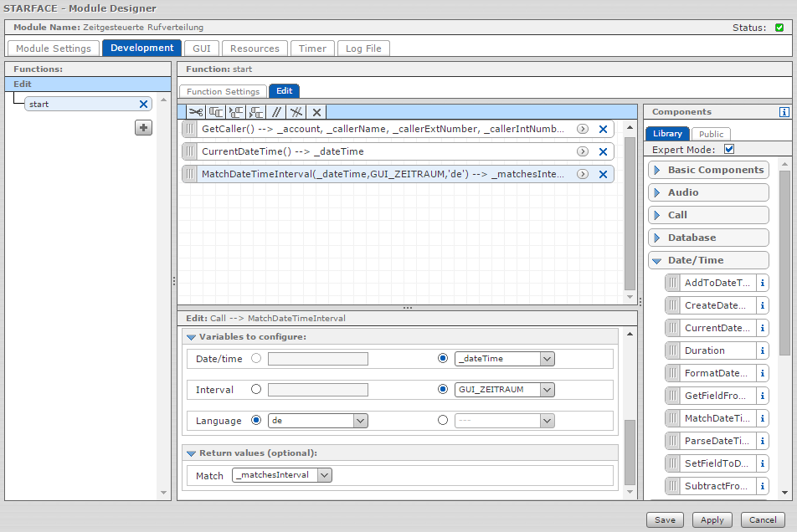Select the Date/time manual value radio button

tap(256, 359)
